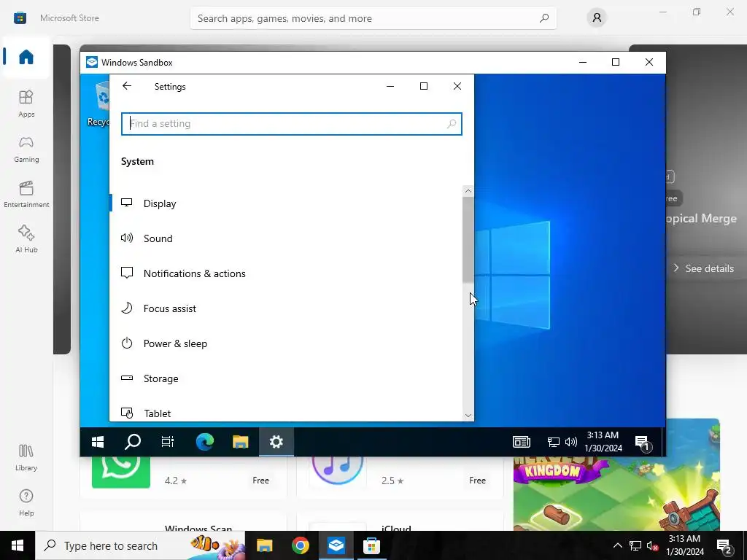The height and width of the screenshot is (560, 747).
Task: Click the Sandbox taskbar search icon
Action: (x=133, y=442)
